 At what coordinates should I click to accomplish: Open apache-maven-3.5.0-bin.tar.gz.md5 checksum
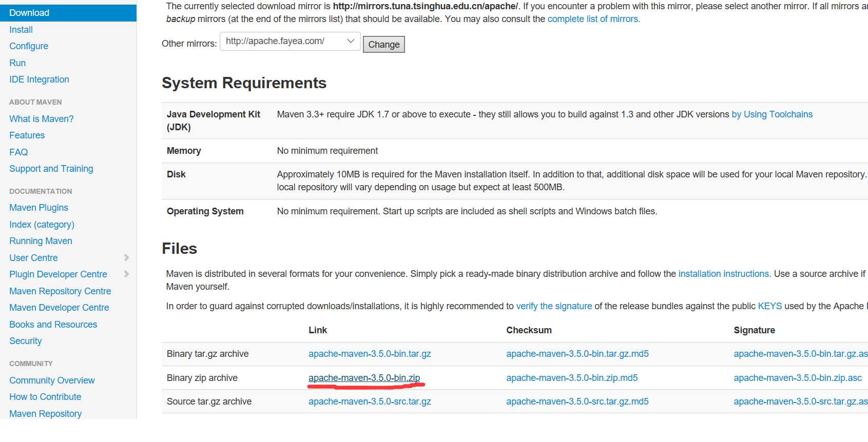point(577,354)
